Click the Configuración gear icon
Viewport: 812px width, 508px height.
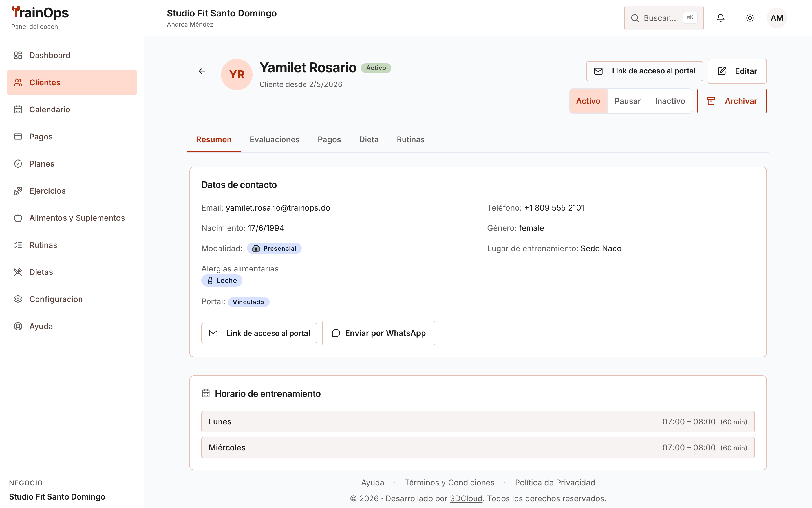coord(18,299)
